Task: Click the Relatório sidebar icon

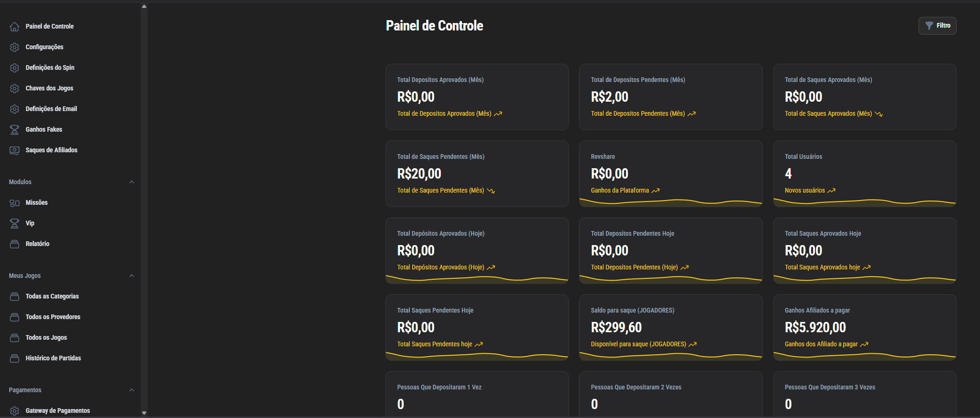Action: click(15, 244)
